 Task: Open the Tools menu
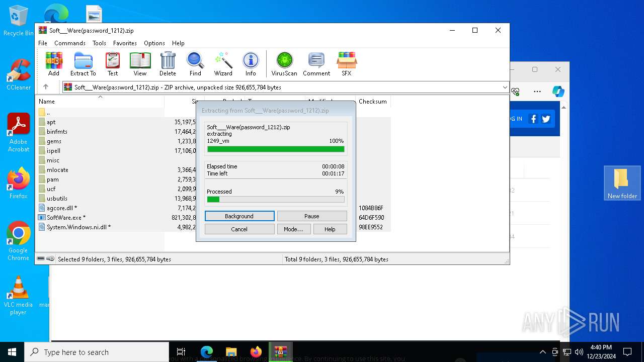pos(99,43)
